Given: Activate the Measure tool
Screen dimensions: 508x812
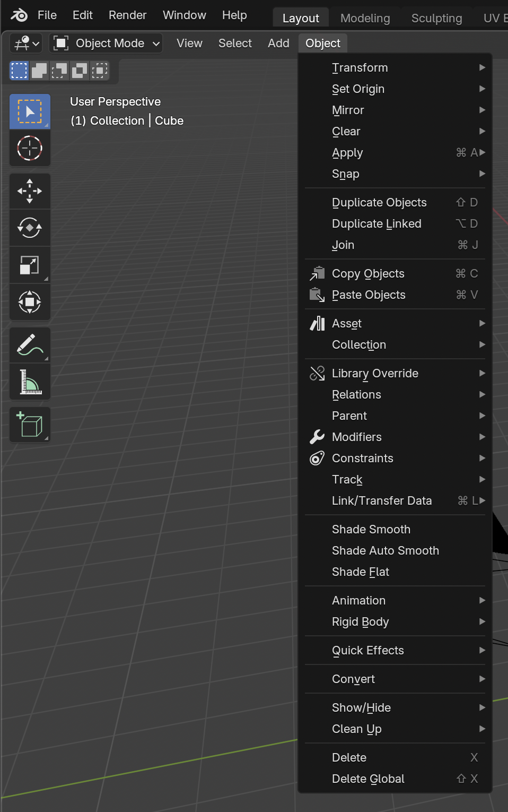Looking at the screenshot, I should tap(30, 382).
